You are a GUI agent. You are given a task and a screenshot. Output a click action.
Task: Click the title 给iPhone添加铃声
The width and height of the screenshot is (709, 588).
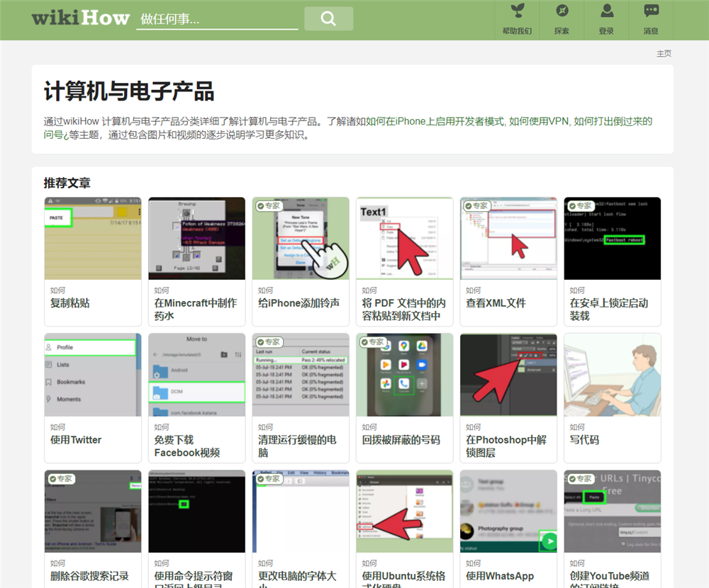[x=299, y=303]
